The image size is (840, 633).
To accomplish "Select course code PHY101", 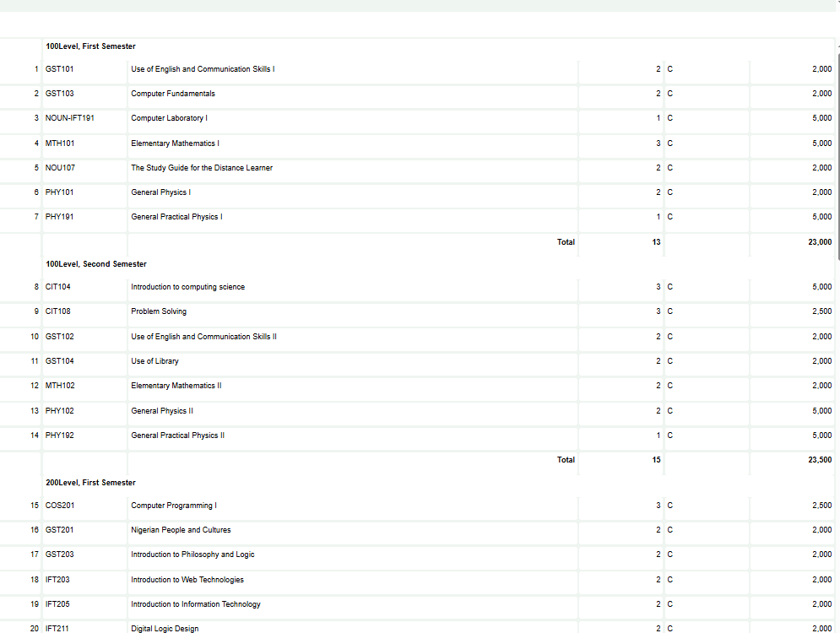I will [59, 192].
